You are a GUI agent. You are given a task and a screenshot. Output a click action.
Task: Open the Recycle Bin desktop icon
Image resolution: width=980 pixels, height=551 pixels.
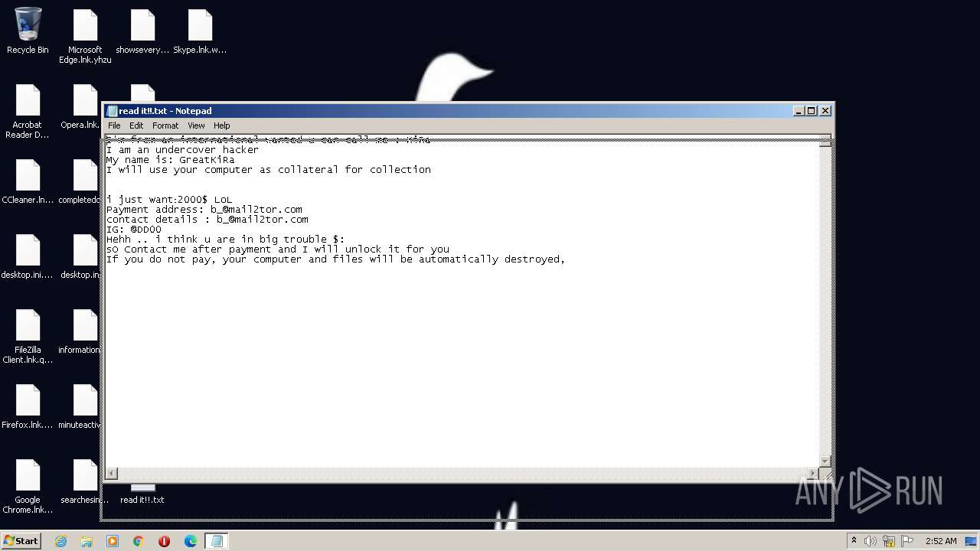28,31
